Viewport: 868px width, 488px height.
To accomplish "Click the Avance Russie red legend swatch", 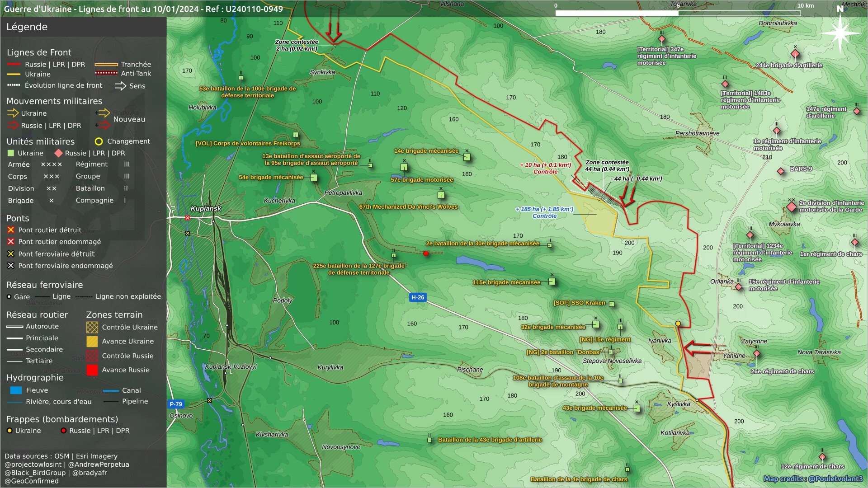I will coord(92,370).
